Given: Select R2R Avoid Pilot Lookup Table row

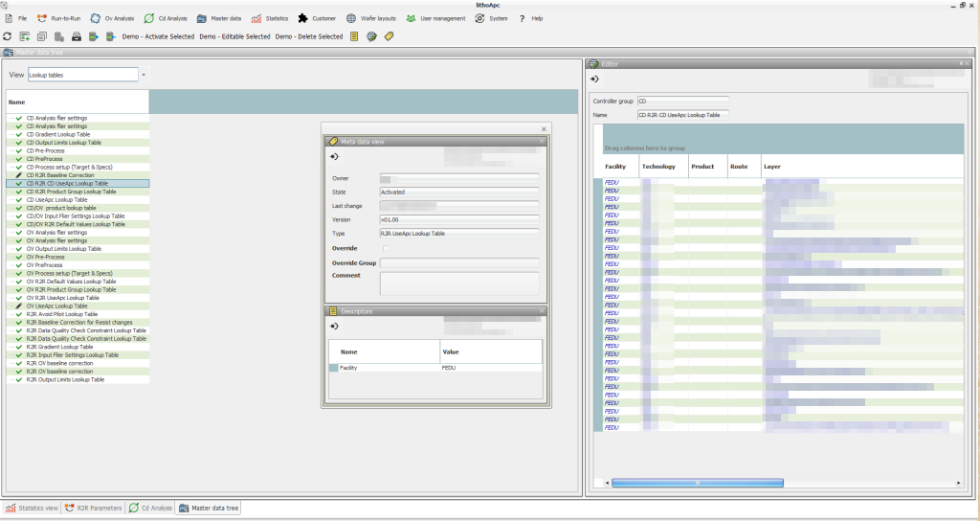Looking at the screenshot, I should point(78,314).
